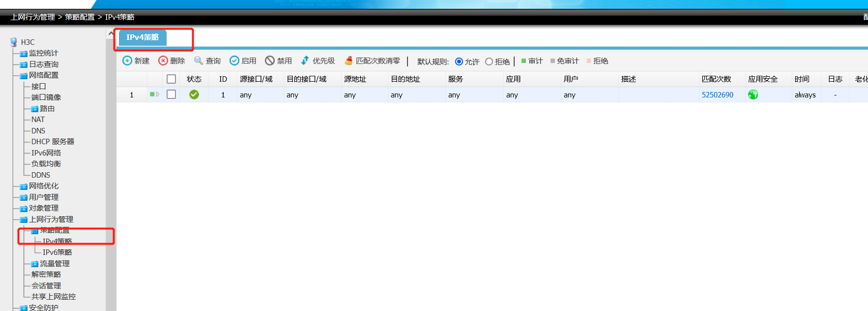Click the 对象管理 folder icon
This screenshot has width=868, height=311.
point(24,209)
